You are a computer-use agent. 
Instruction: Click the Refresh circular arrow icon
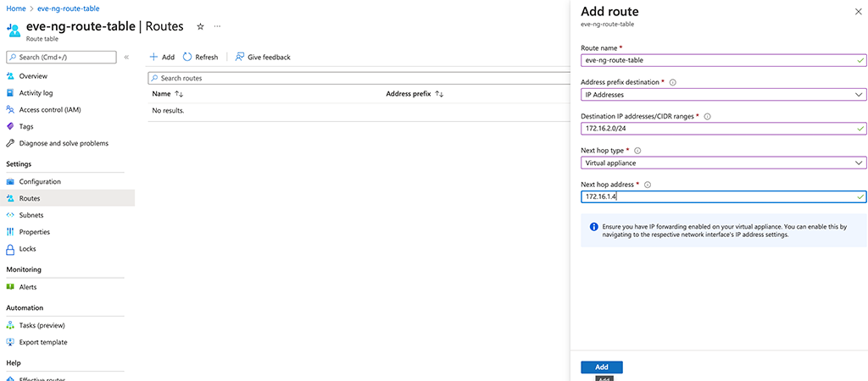[x=187, y=57]
